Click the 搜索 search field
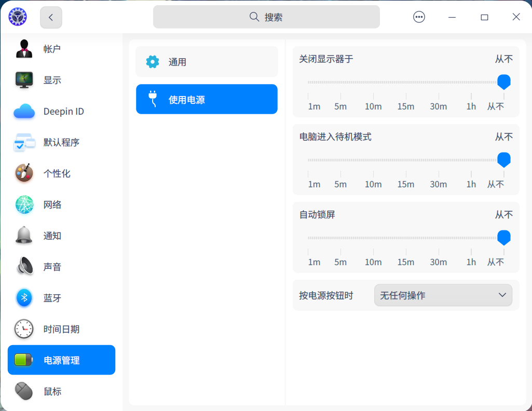Image resolution: width=532 pixels, height=411 pixels. coord(266,17)
